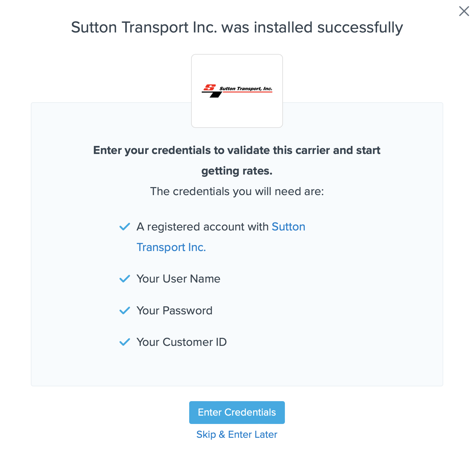Click the 'A registered account with' text
476x468 pixels.
point(203,227)
